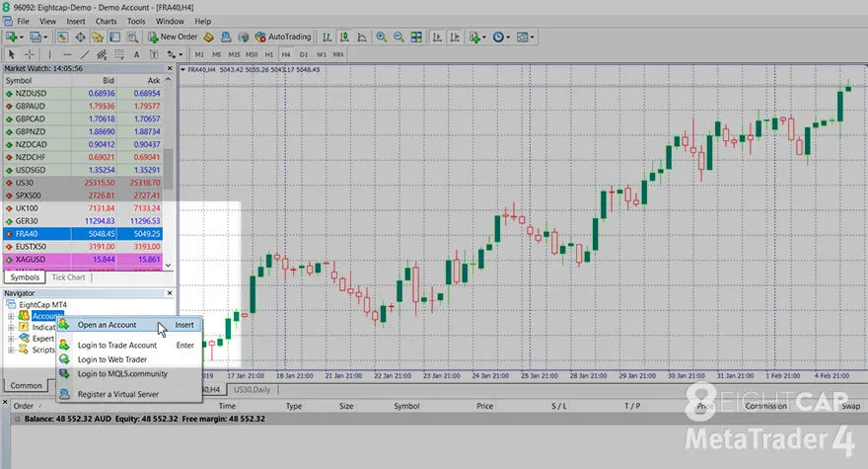Select the XAGUSD row in Market Watch
This screenshot has width=868, height=469.
pos(83,260)
